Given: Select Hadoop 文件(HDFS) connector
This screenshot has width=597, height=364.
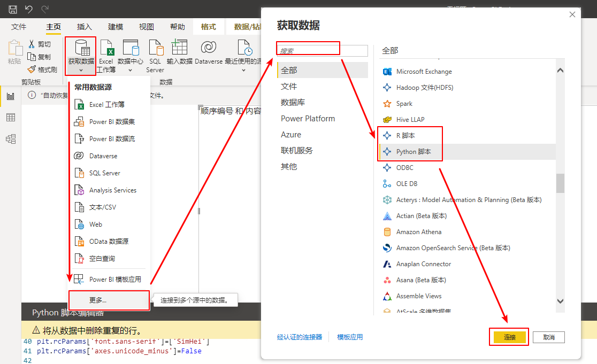Looking at the screenshot, I should point(467,88).
